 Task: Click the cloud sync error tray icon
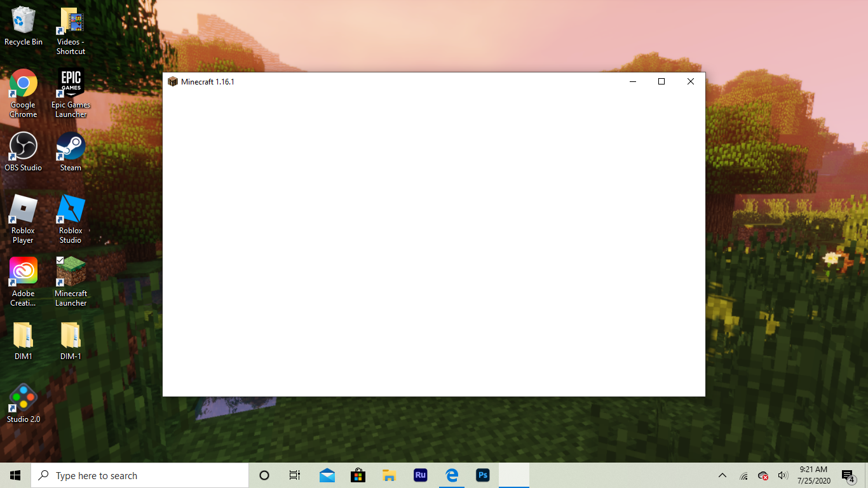[x=763, y=475]
